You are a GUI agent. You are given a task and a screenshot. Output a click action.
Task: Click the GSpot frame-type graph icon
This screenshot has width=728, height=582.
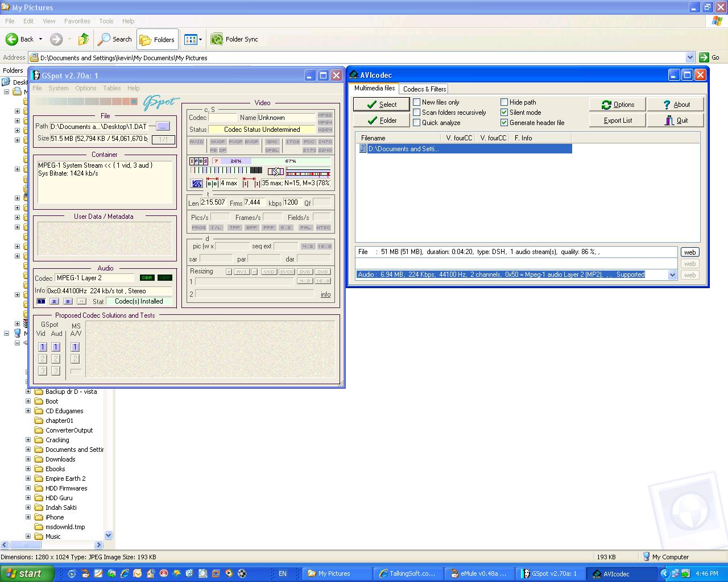pos(196,184)
